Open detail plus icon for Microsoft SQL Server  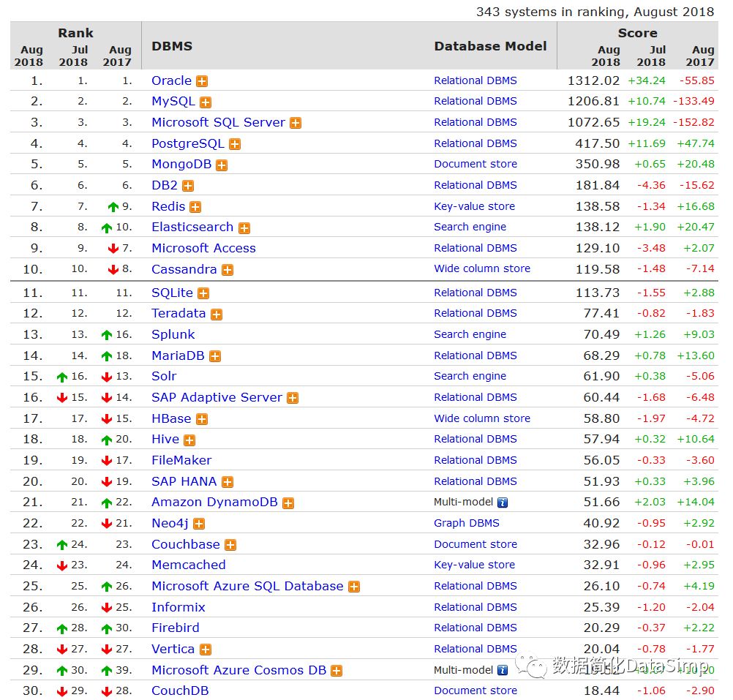[296, 123]
